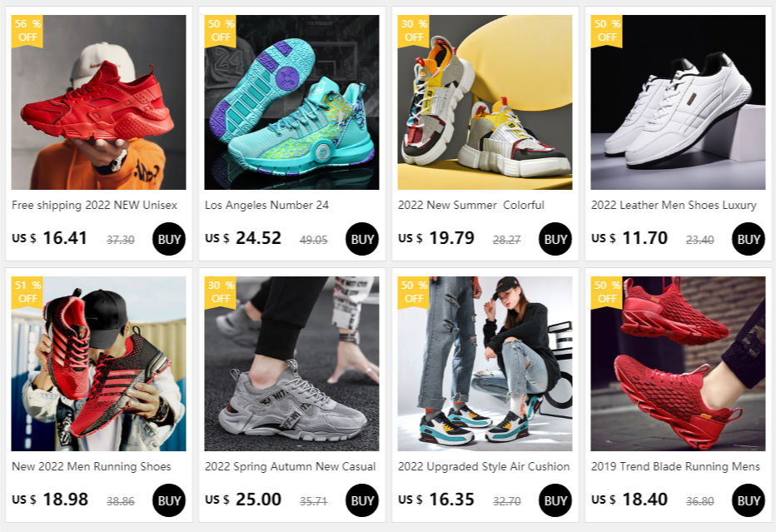Open 'Free shipping 2022 NEW Unisex' title link
Viewport: 776px width, 532px height.
(x=95, y=205)
